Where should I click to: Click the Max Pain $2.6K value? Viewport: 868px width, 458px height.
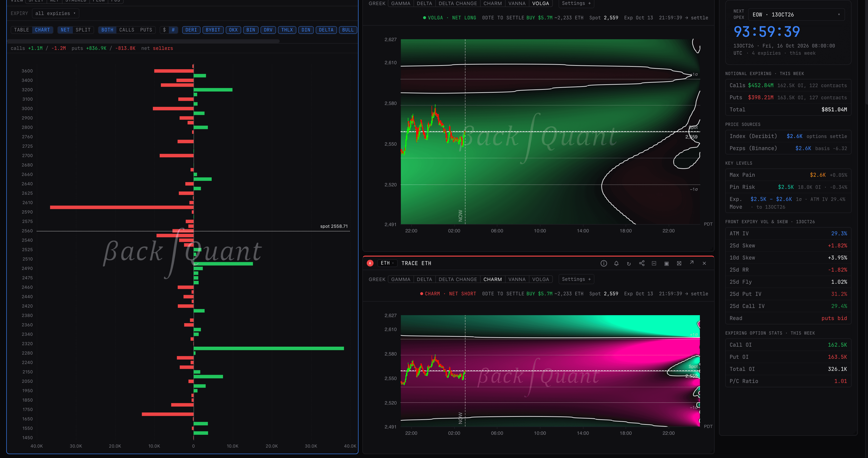coord(818,175)
